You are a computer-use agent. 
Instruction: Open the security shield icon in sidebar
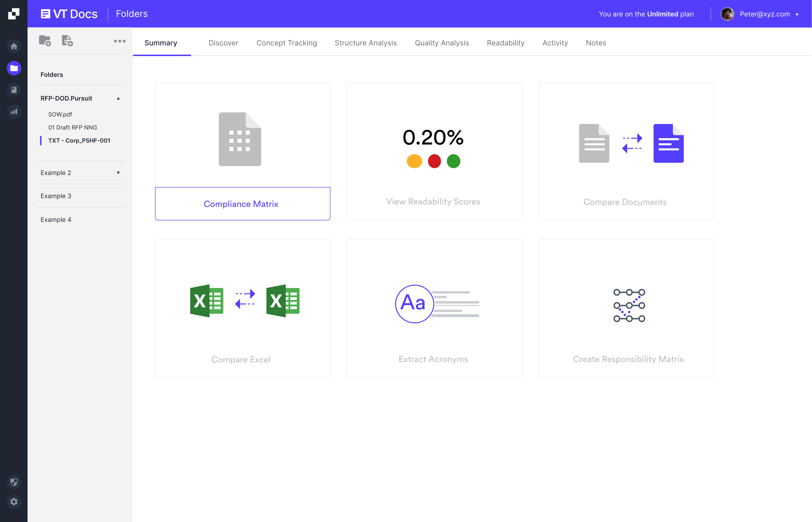tap(14, 482)
